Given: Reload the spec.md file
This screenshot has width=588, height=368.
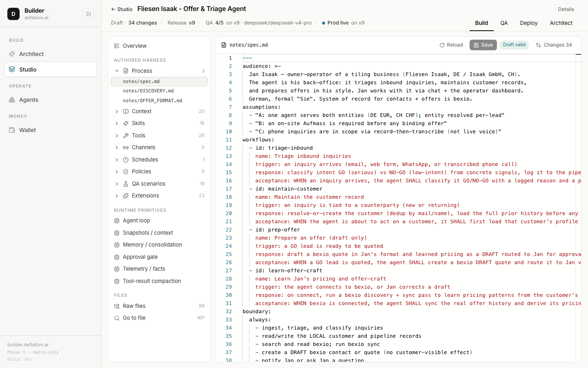Looking at the screenshot, I should tap(451, 45).
